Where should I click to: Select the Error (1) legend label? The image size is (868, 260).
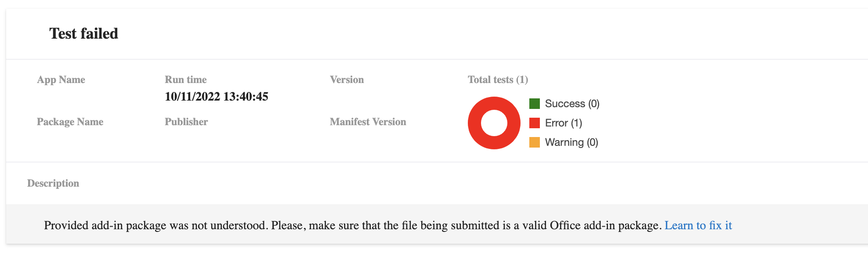tap(563, 123)
